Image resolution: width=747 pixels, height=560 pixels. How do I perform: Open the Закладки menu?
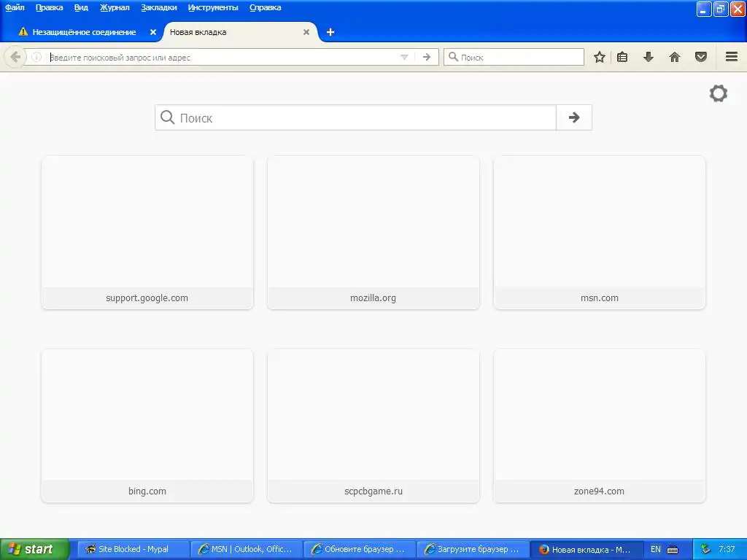point(158,7)
